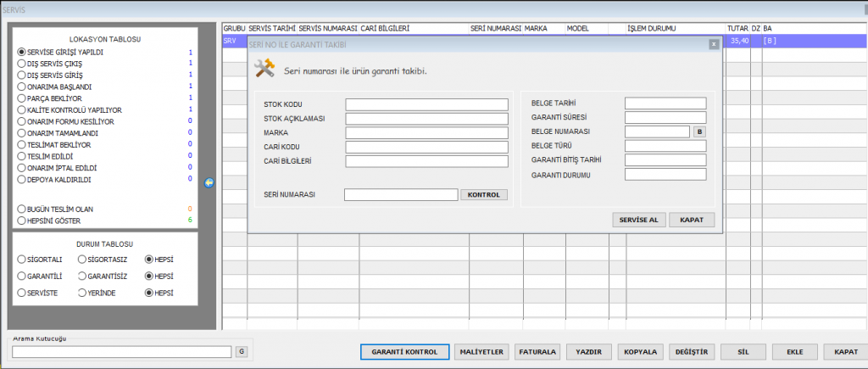The image size is (868, 369).
Task: Click the blue left-arrow collapse icon
Action: pyautogui.click(x=209, y=182)
